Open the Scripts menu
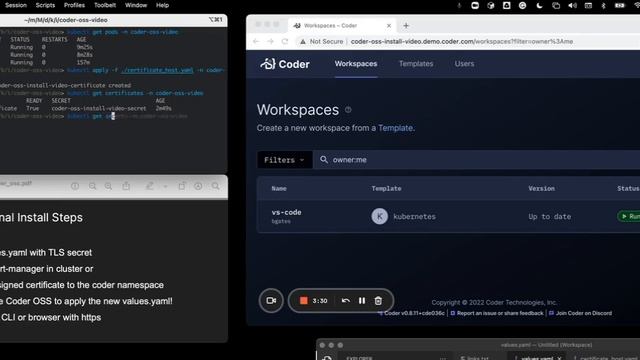640x360 pixels. coord(45,5)
